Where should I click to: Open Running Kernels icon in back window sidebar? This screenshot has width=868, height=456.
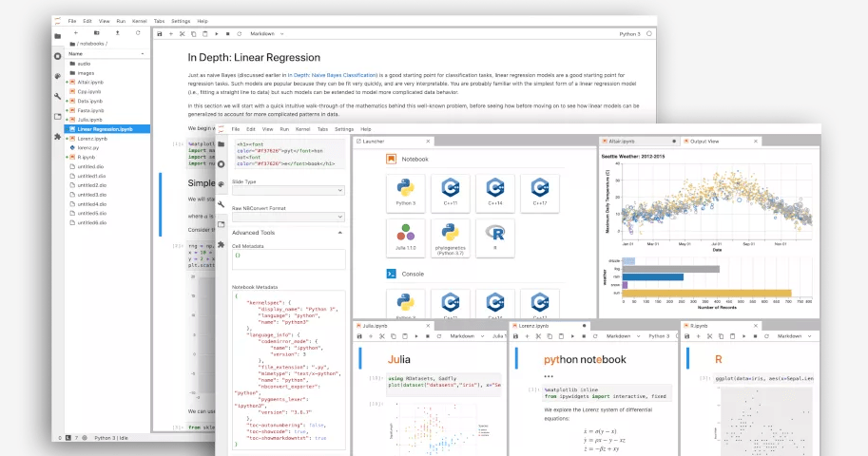point(58,56)
